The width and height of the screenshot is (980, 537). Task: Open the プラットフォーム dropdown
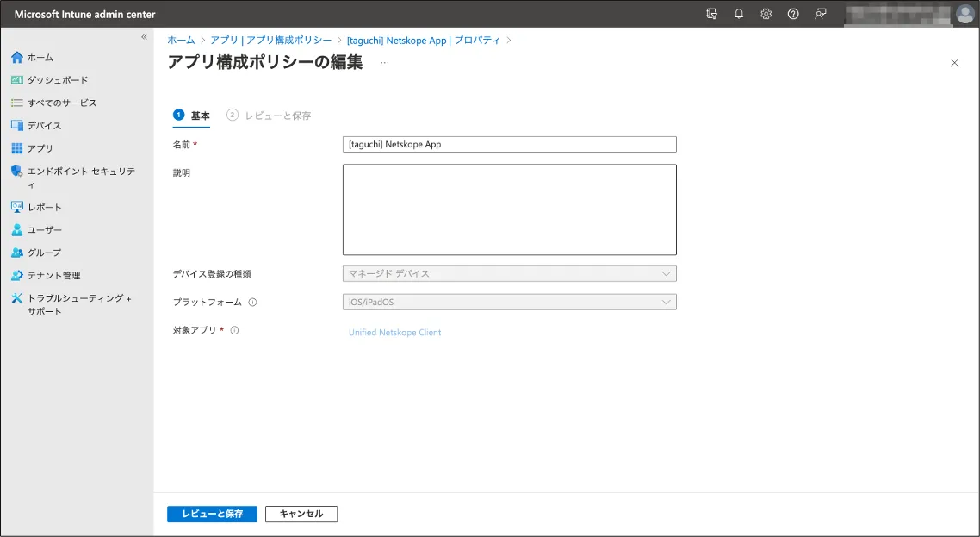click(x=509, y=303)
